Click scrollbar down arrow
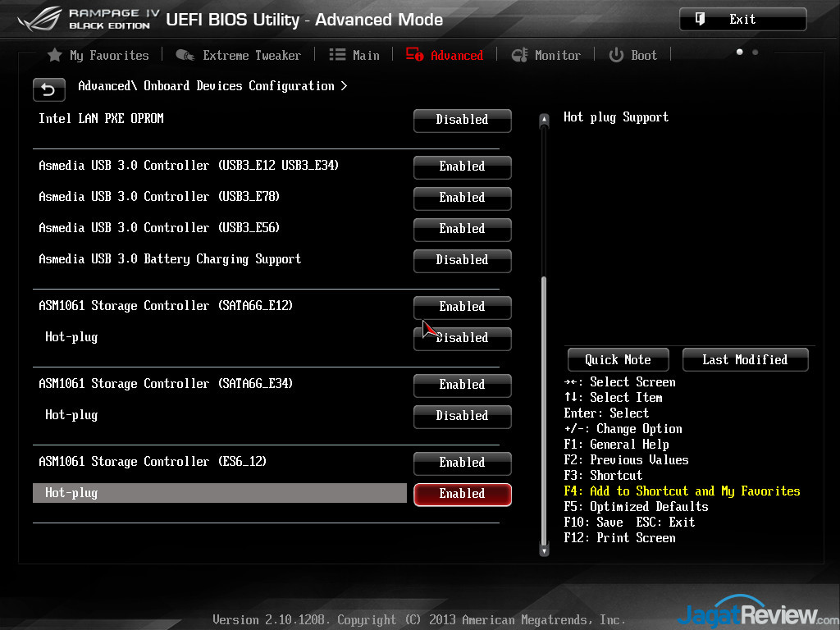 coord(543,551)
